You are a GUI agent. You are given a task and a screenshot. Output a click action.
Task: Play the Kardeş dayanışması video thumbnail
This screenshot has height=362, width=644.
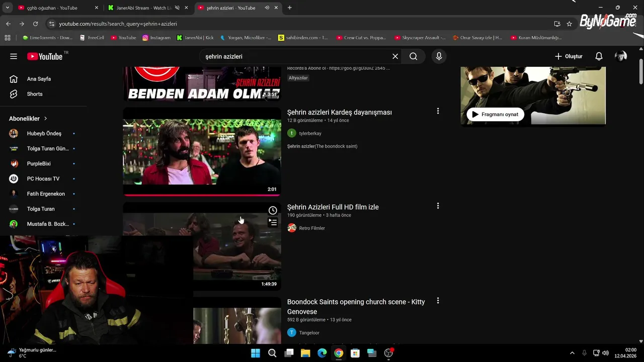point(202,152)
